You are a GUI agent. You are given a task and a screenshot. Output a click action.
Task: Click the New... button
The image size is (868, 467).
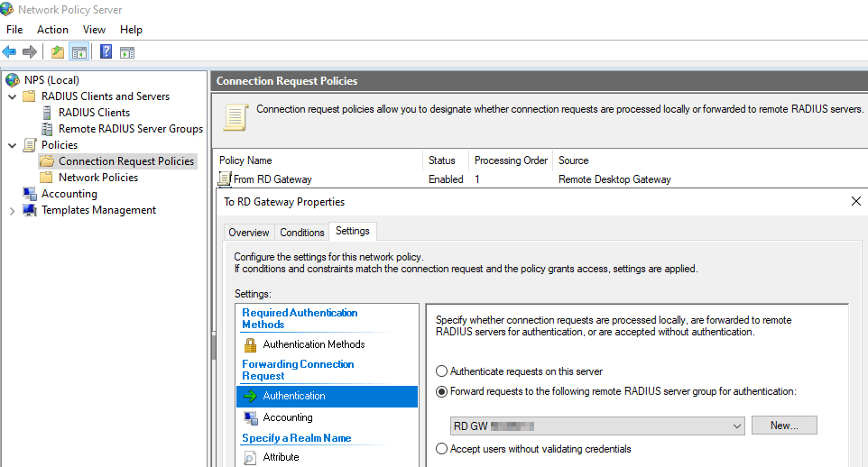pyautogui.click(x=782, y=426)
